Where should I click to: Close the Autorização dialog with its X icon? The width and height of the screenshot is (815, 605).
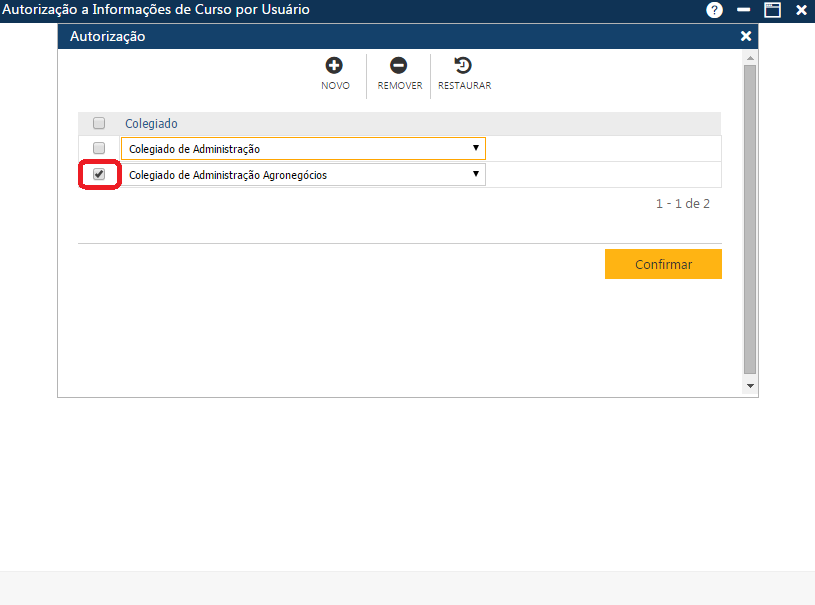[x=745, y=36]
